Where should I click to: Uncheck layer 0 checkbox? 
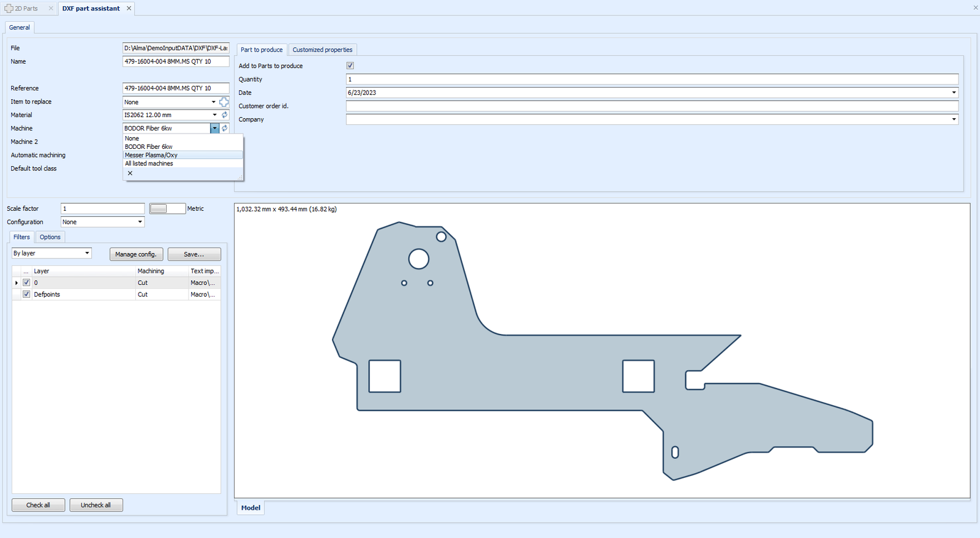pyautogui.click(x=26, y=282)
